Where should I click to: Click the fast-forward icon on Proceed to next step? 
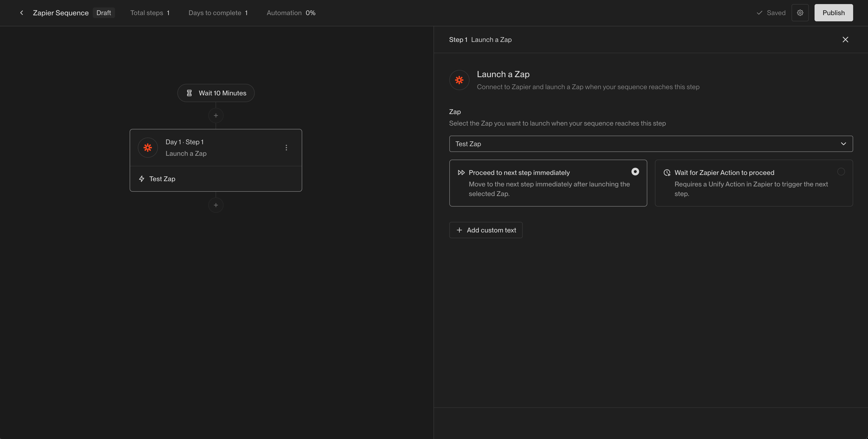461,172
